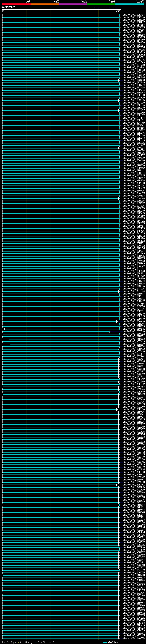Select label UniRef100_Q84NI8

133,65
